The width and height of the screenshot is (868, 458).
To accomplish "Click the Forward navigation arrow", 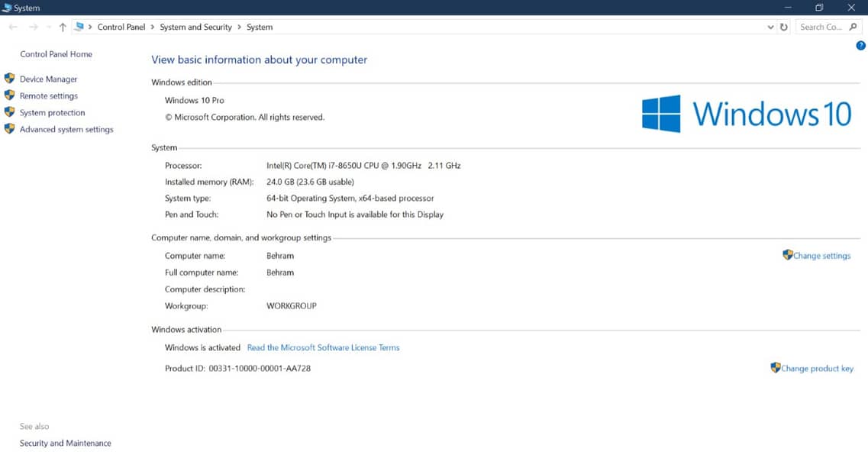I will coord(33,27).
